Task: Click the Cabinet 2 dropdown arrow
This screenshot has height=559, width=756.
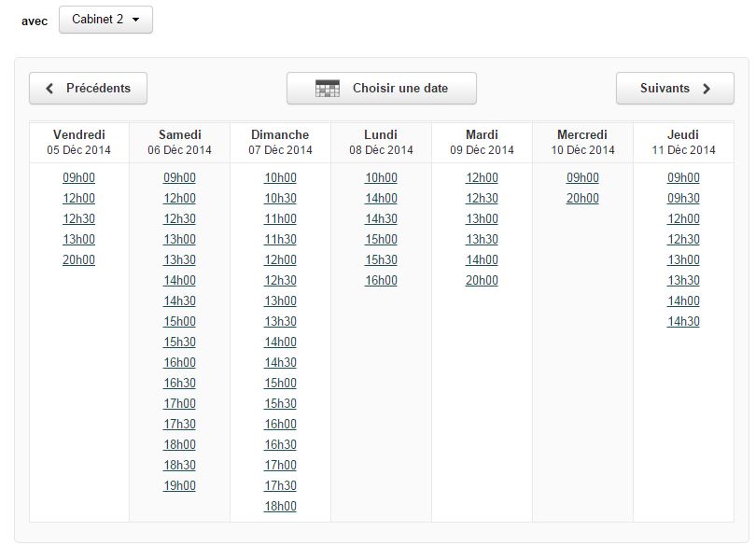Action: pos(136,20)
